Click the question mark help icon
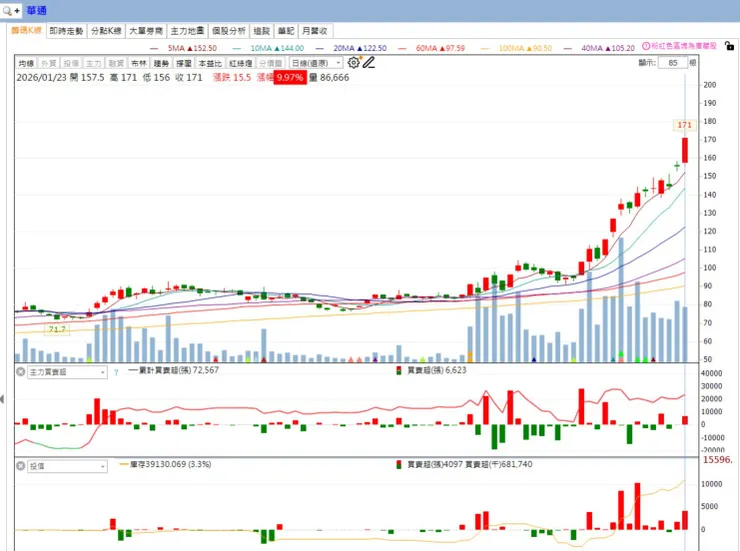This screenshot has height=551, width=740. [116, 373]
